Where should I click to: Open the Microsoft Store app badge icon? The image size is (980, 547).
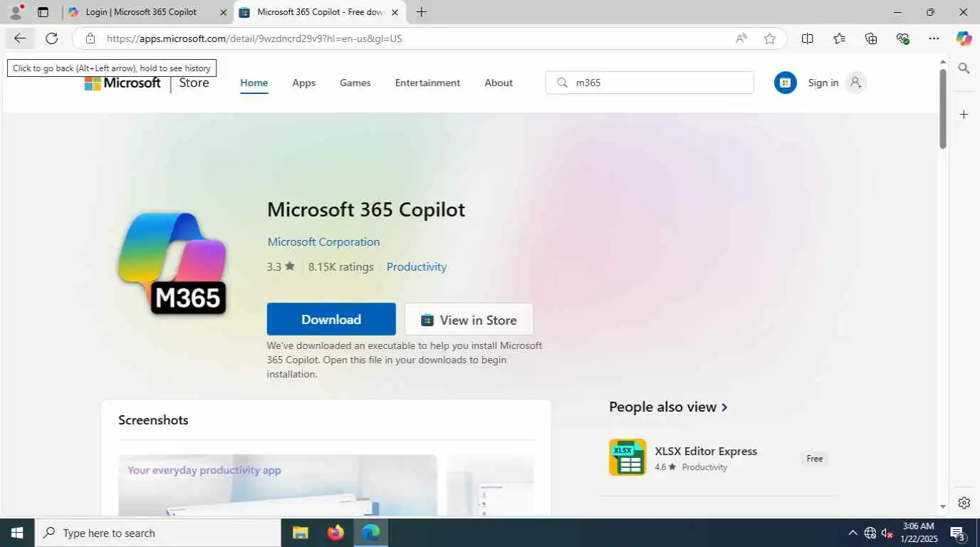coord(785,83)
